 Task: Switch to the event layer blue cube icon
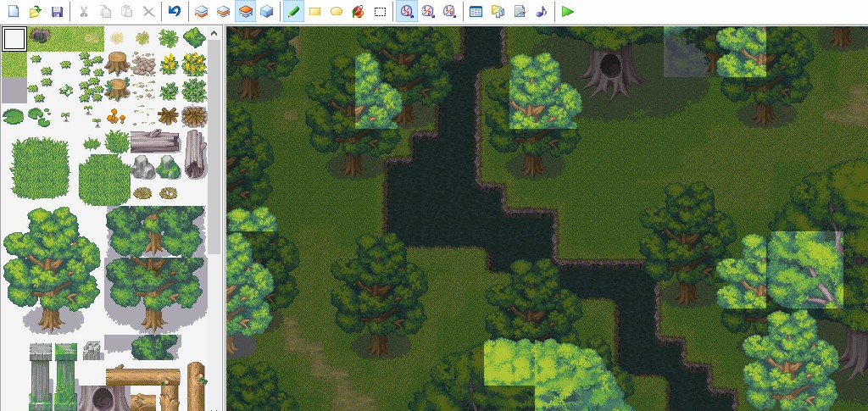(x=267, y=11)
